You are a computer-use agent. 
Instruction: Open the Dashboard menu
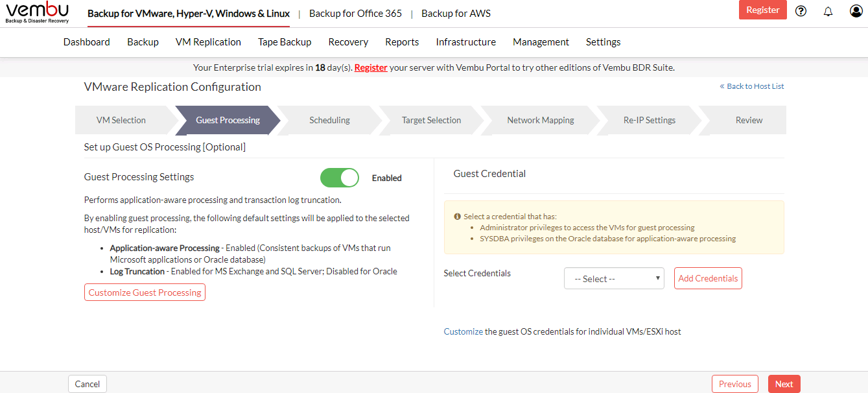coord(87,42)
